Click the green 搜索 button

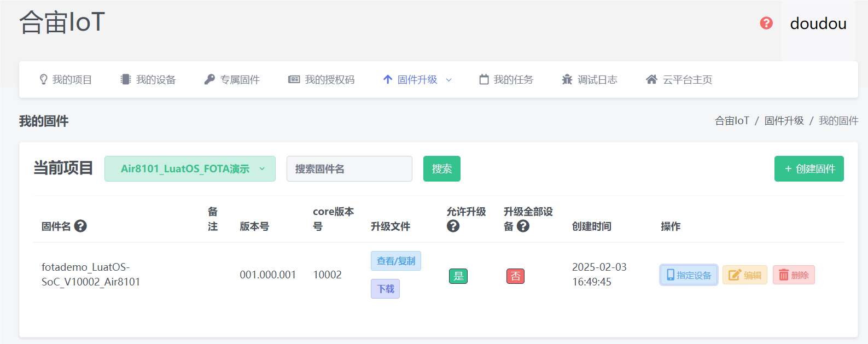point(442,168)
